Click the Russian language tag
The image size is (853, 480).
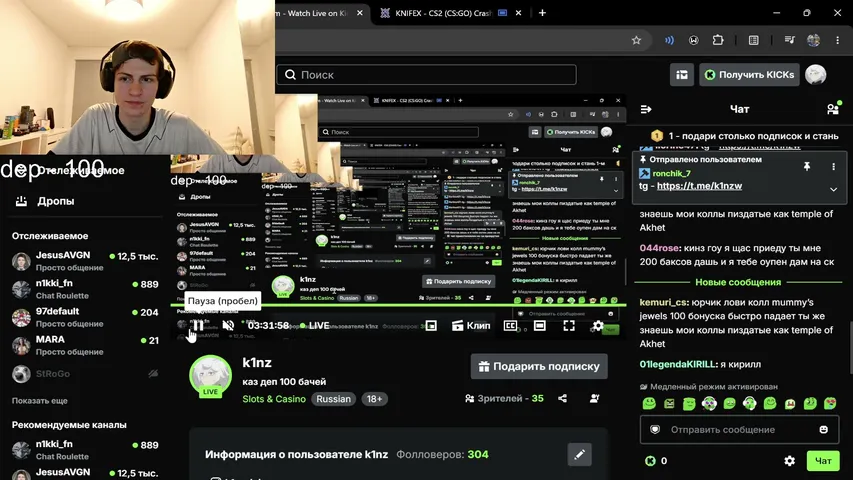coord(333,399)
